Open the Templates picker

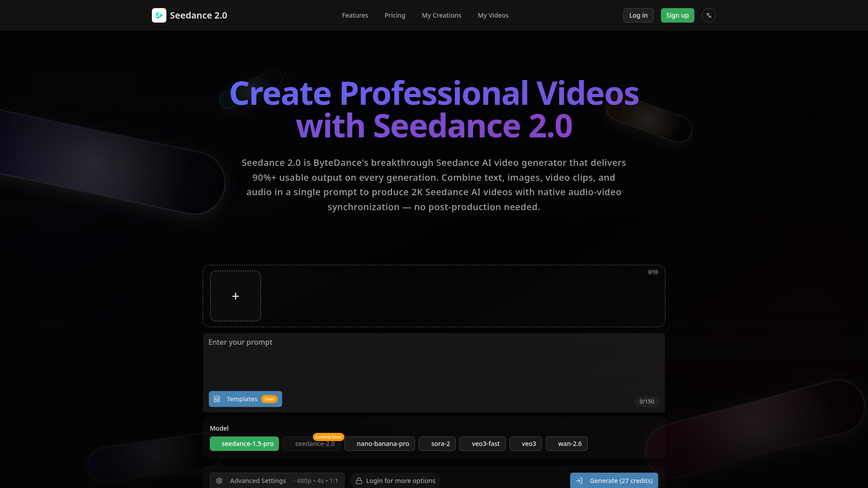coord(242,399)
